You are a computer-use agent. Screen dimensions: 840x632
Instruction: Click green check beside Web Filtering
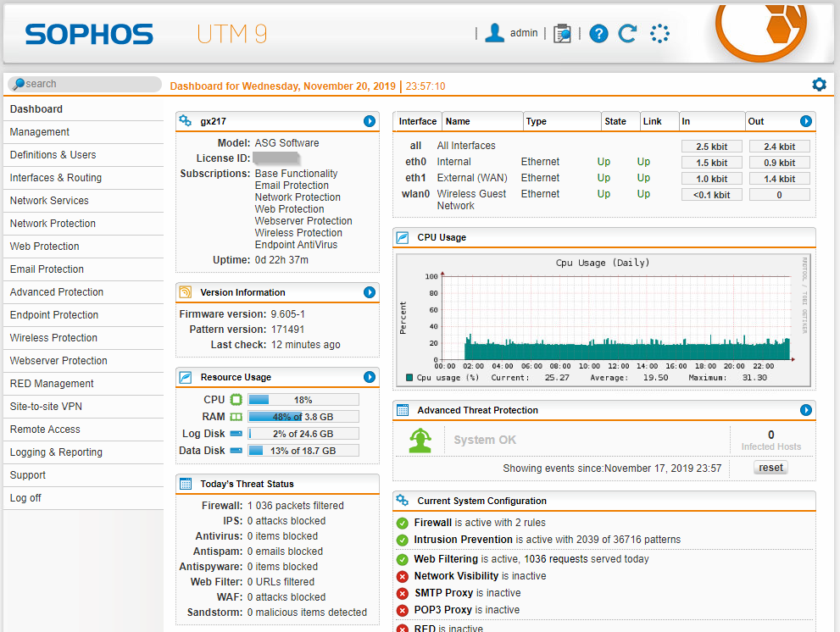403,560
